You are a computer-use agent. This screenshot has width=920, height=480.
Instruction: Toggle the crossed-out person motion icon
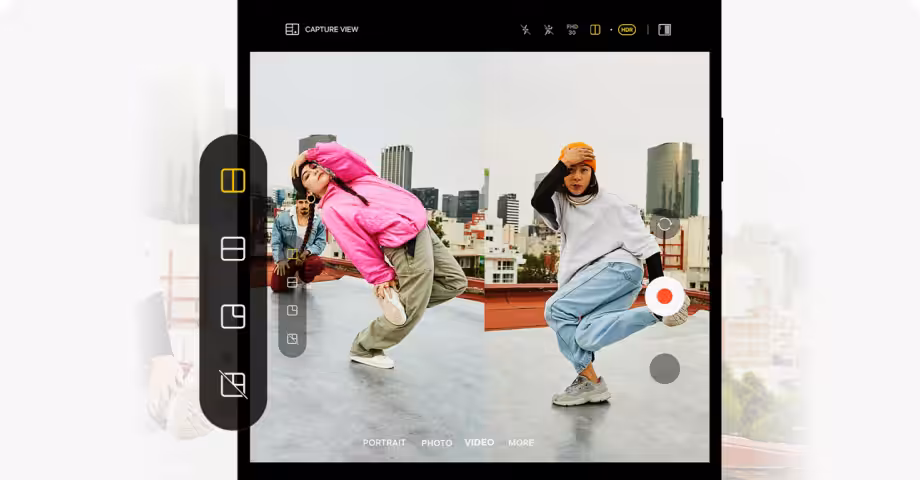tap(548, 30)
